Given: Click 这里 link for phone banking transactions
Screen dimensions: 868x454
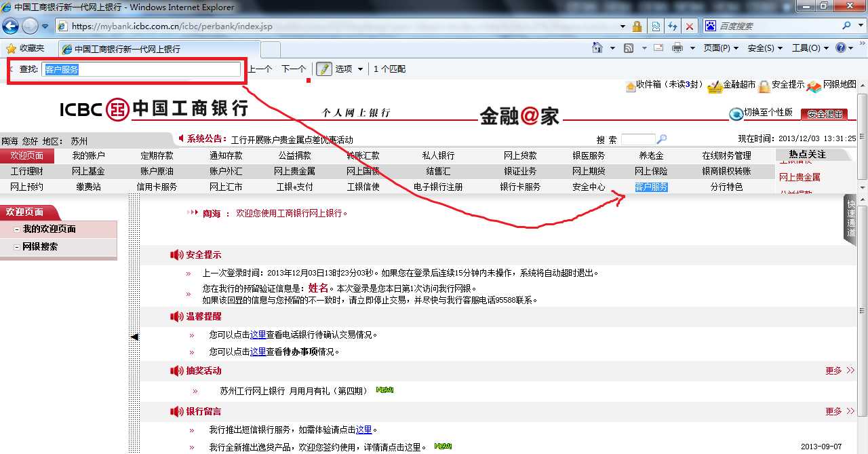Looking at the screenshot, I should pos(258,335).
